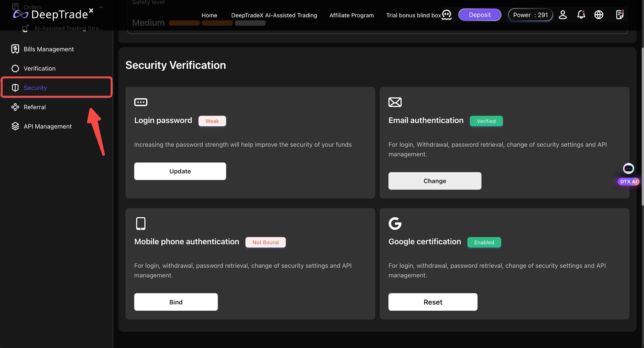Click the Power 291 pill

[x=530, y=15]
